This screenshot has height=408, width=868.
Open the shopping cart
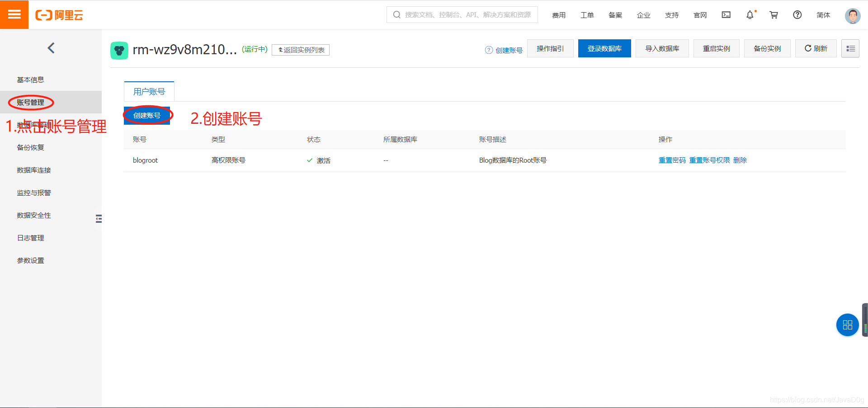click(x=774, y=15)
